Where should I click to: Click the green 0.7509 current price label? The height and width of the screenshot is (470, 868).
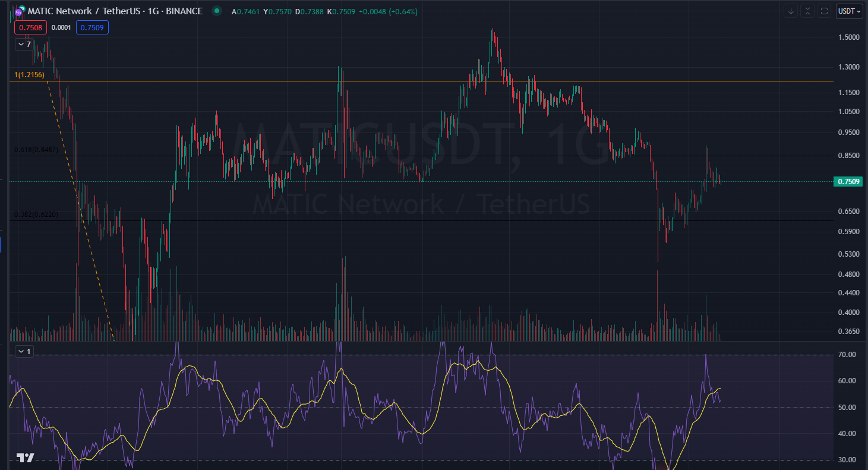point(848,181)
